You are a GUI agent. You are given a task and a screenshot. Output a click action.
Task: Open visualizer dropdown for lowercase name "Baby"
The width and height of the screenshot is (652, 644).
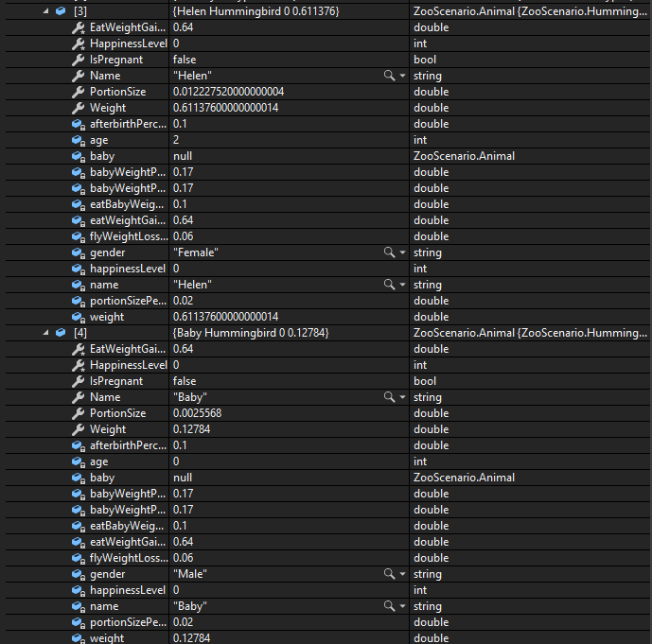coord(402,606)
